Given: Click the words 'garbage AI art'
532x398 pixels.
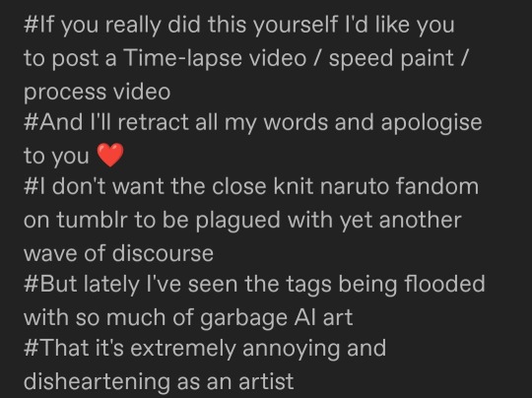Looking at the screenshot, I should pos(276,318).
